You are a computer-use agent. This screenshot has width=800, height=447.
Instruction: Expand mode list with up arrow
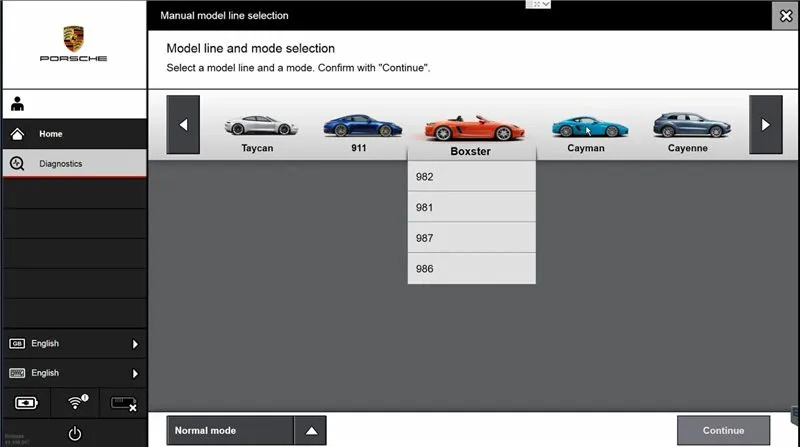311,431
